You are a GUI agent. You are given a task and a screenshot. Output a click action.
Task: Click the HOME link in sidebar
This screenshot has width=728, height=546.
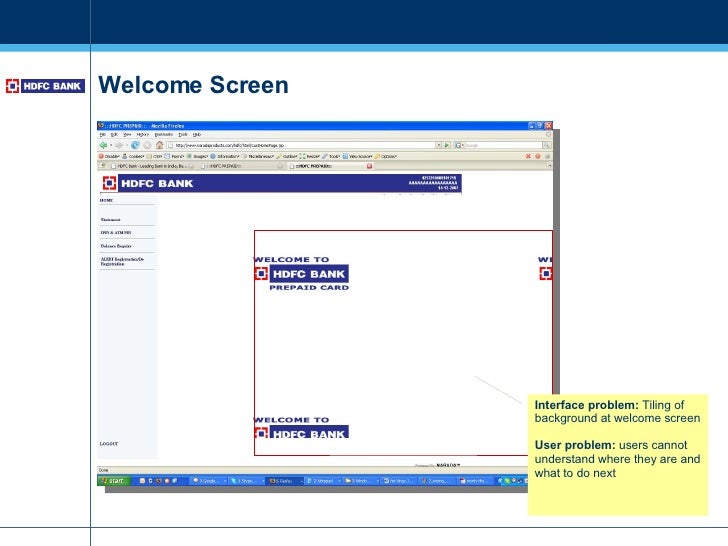pyautogui.click(x=106, y=200)
